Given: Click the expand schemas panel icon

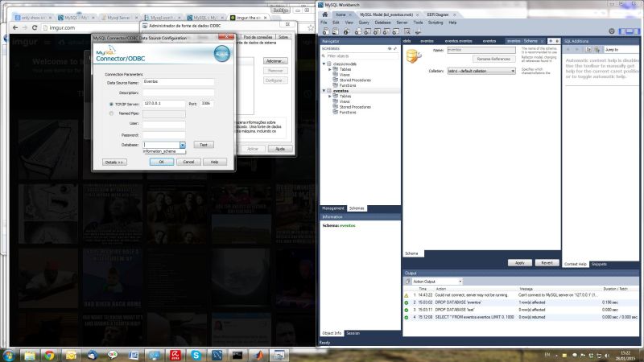Looking at the screenshot, I should (x=395, y=48).
